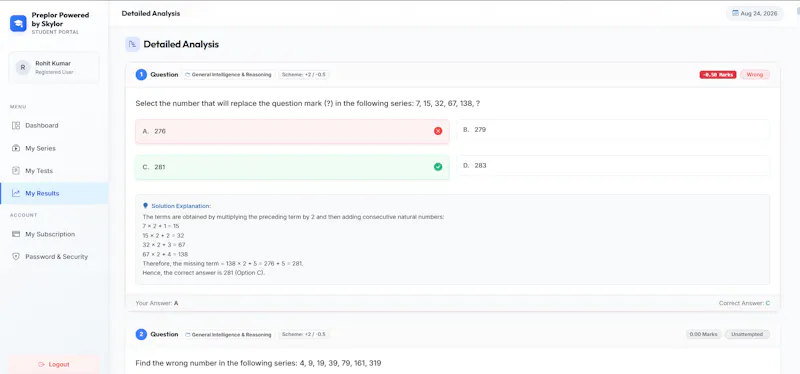This screenshot has height=374, width=800.
Task: Click the Rohit Kumar avatar circle
Action: point(23,67)
